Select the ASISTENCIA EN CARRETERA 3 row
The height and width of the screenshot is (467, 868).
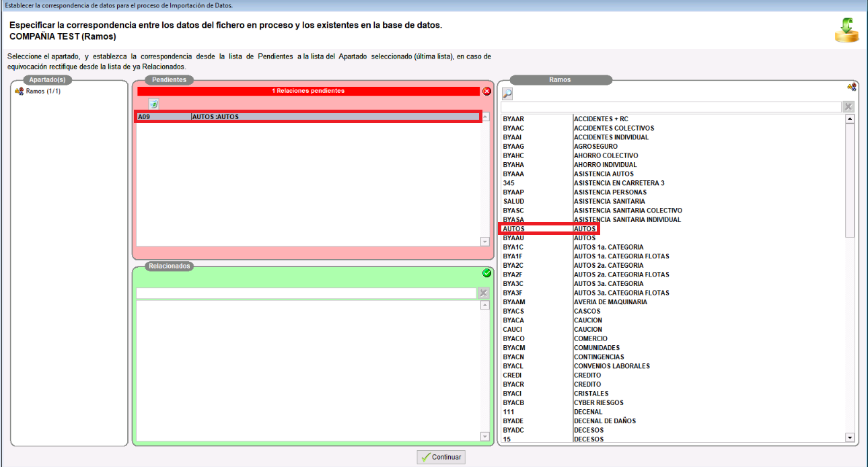pos(673,183)
